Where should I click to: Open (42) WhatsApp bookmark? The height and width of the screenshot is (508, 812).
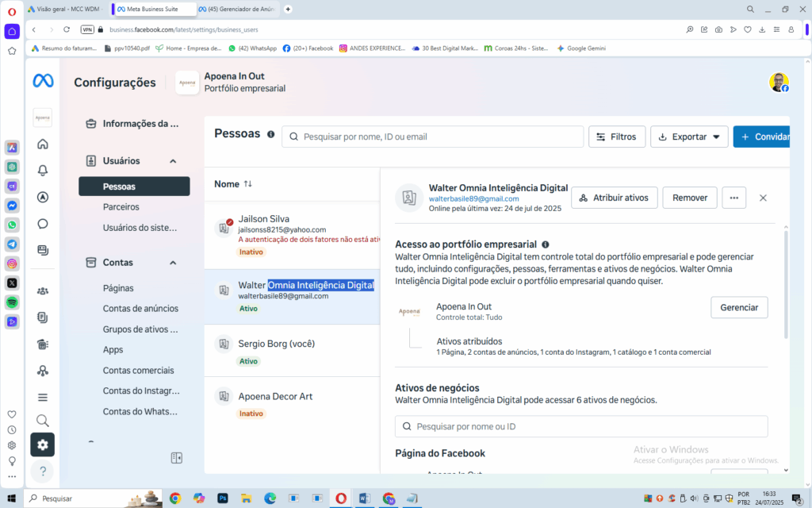pos(253,48)
